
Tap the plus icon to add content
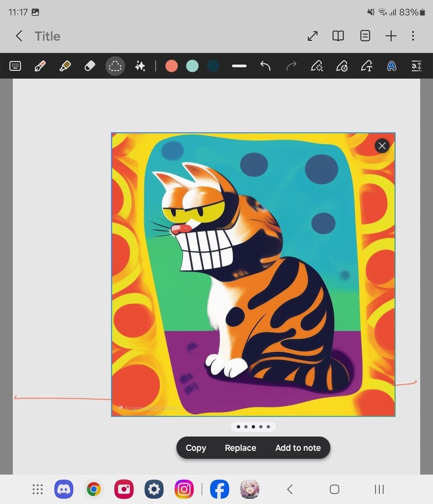[391, 36]
